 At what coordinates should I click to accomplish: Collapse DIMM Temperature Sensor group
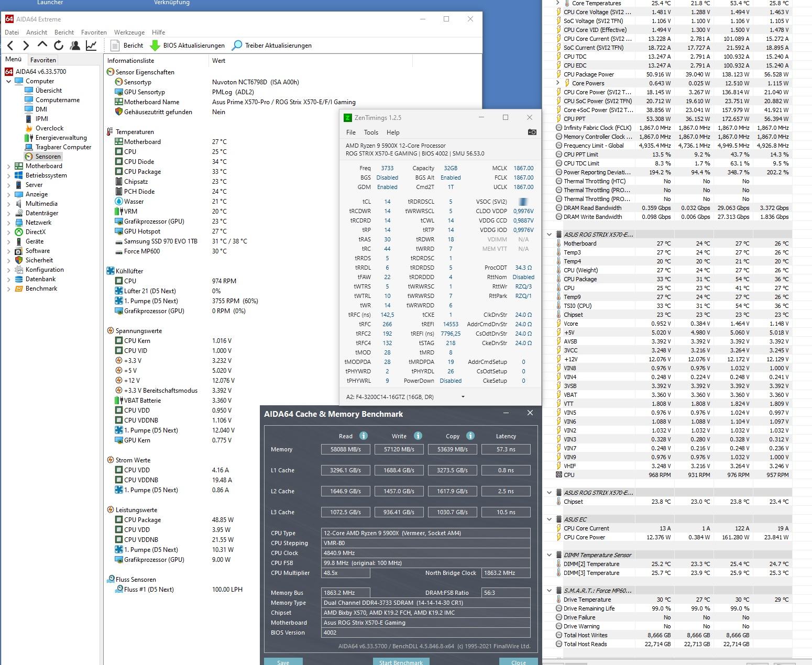point(549,555)
